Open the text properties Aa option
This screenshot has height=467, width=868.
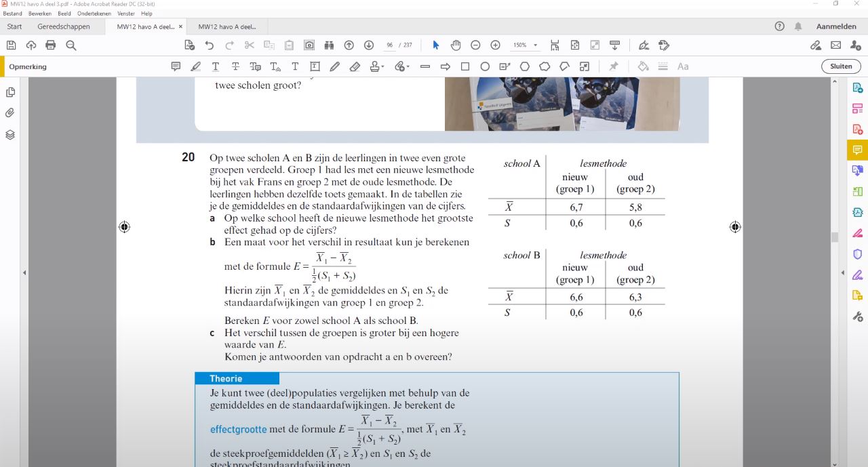pyautogui.click(x=683, y=66)
